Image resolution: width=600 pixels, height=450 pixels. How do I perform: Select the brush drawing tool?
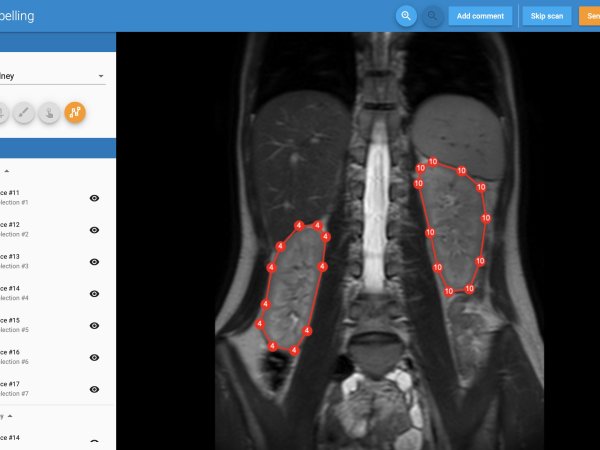pyautogui.click(x=24, y=112)
